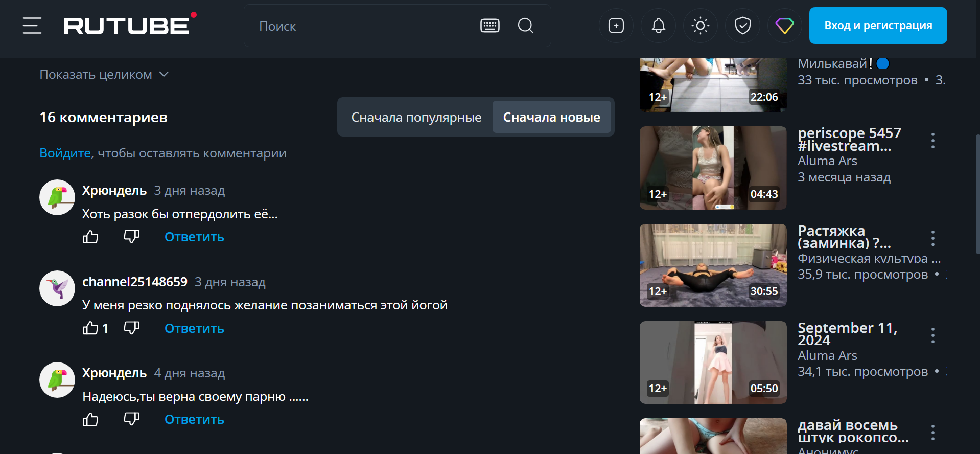Click the upload video plus icon
The image size is (980, 454).
click(x=616, y=26)
